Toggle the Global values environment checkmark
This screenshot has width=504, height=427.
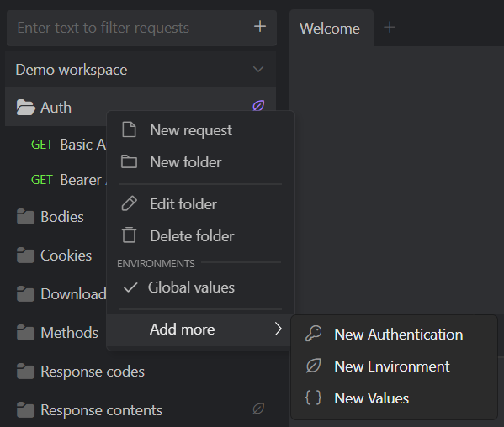[x=130, y=287]
